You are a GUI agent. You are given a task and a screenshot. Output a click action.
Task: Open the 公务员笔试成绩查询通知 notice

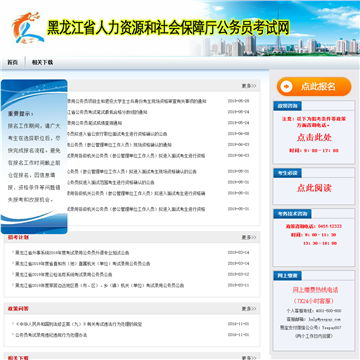[x=95, y=123]
